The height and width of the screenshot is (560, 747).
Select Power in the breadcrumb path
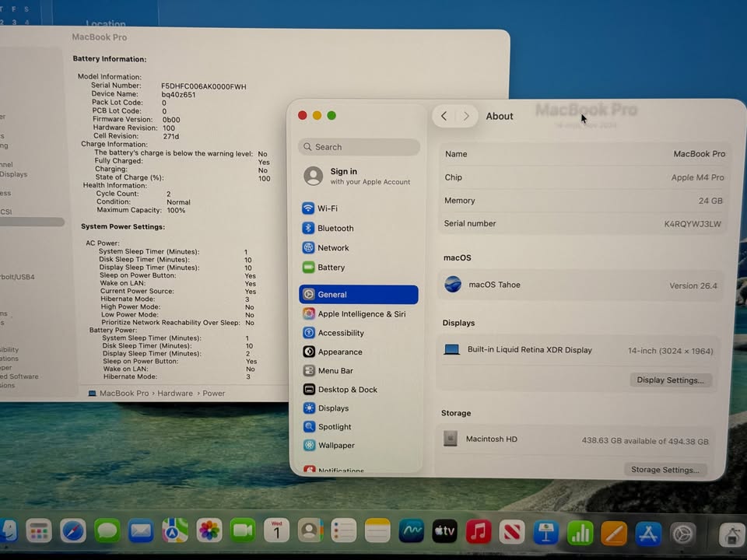(214, 394)
